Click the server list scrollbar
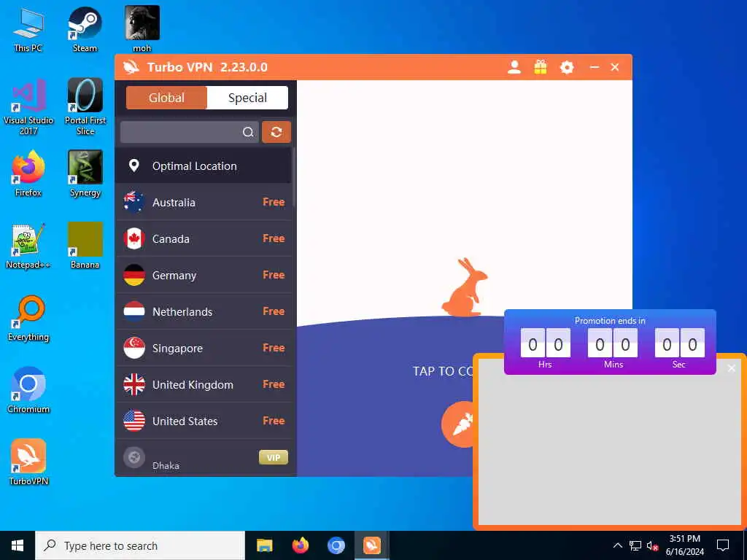Viewport: 747px width, 560px height. pyautogui.click(x=294, y=177)
